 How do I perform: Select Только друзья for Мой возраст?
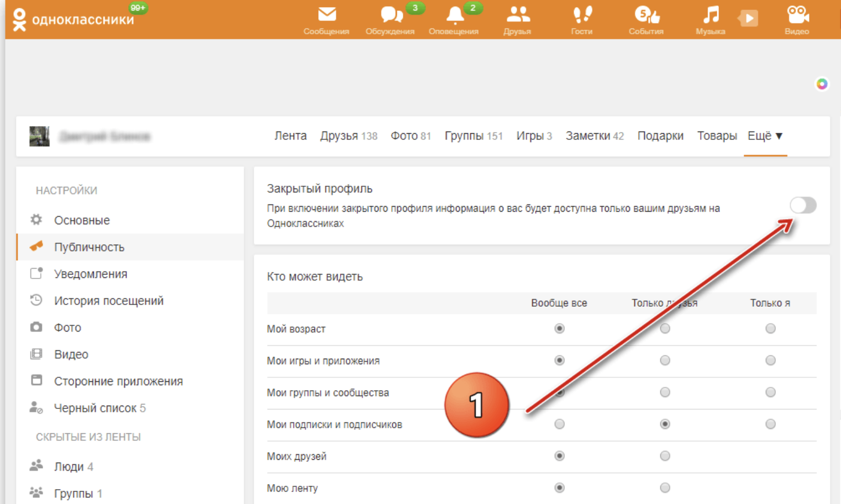click(665, 328)
